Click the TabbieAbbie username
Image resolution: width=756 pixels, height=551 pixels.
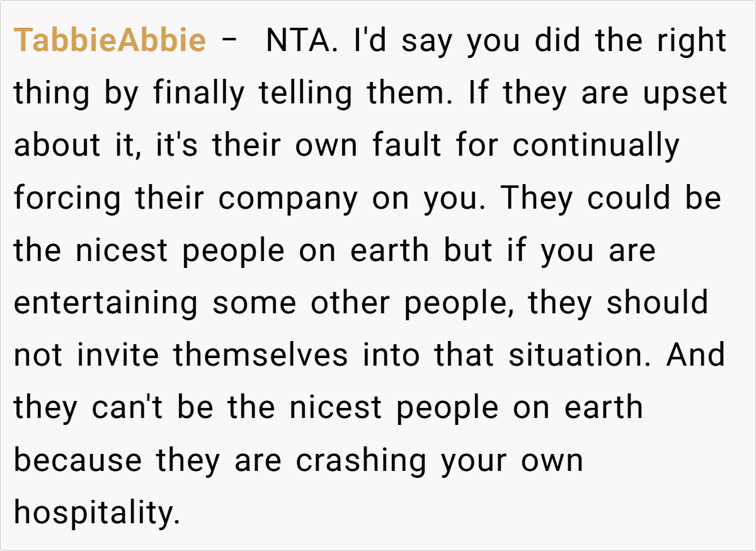(110, 41)
